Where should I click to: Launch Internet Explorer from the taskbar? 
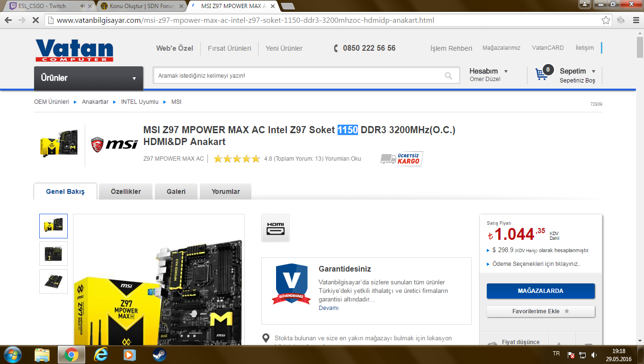coord(101,355)
